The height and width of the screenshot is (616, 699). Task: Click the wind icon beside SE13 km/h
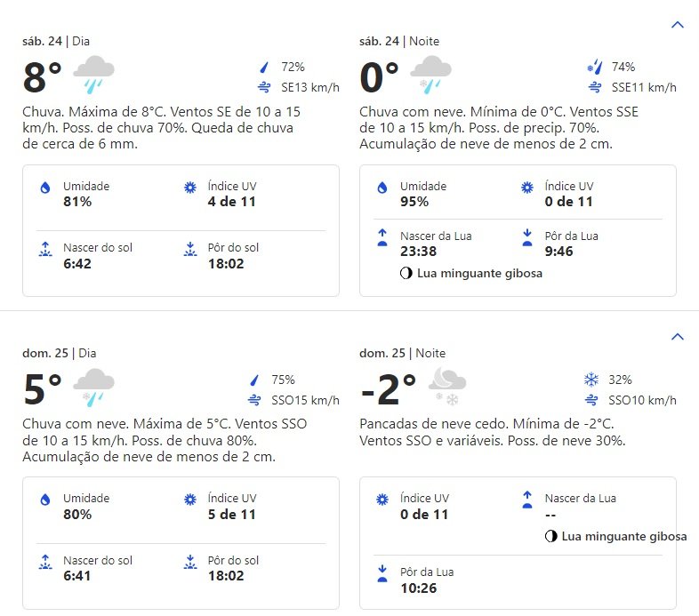click(x=264, y=87)
